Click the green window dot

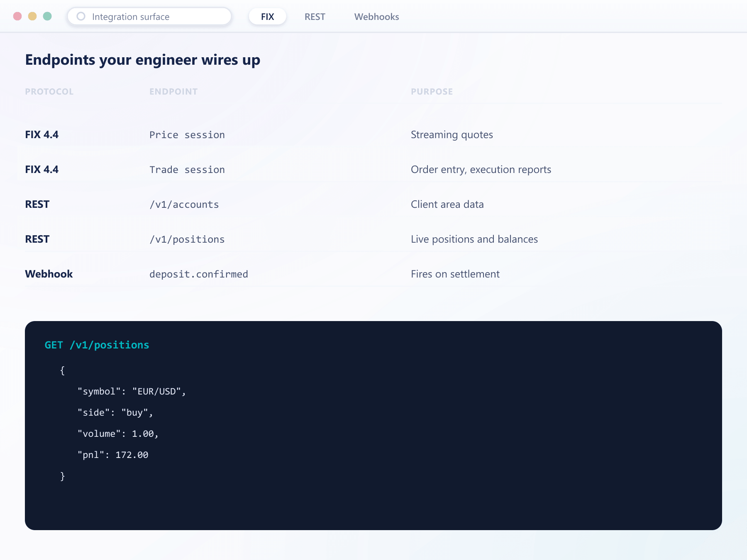[47, 16]
